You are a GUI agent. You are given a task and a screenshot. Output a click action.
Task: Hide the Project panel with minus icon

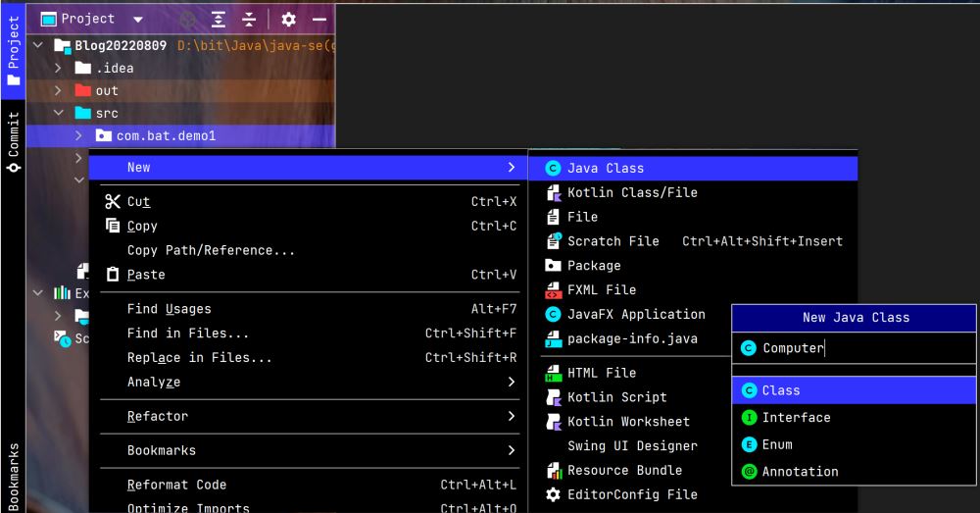tap(318, 20)
